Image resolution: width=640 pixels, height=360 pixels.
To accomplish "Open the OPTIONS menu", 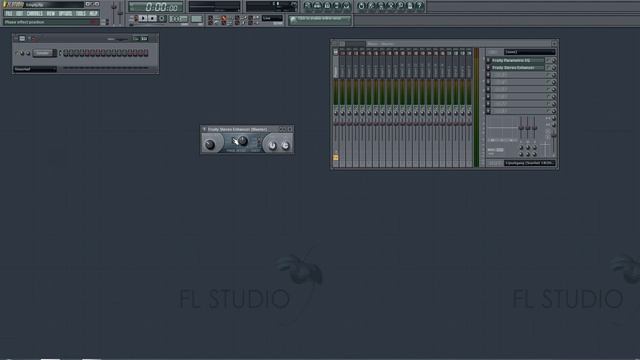I will (x=65, y=13).
